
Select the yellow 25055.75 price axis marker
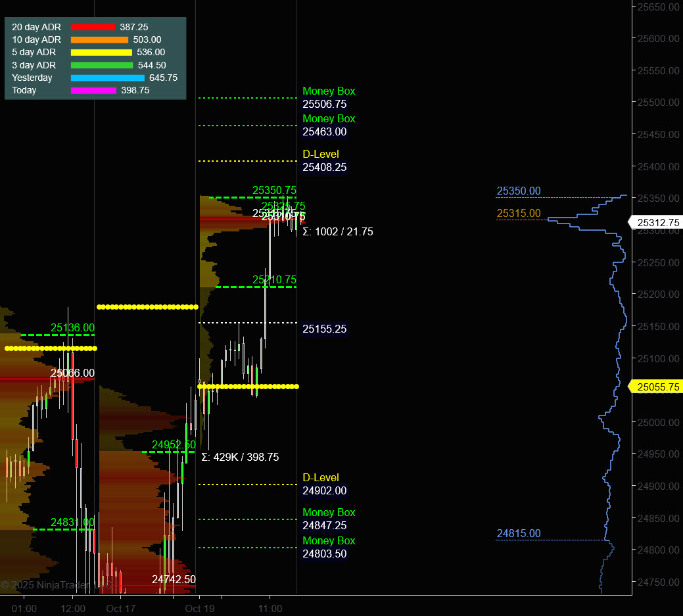tap(657, 387)
